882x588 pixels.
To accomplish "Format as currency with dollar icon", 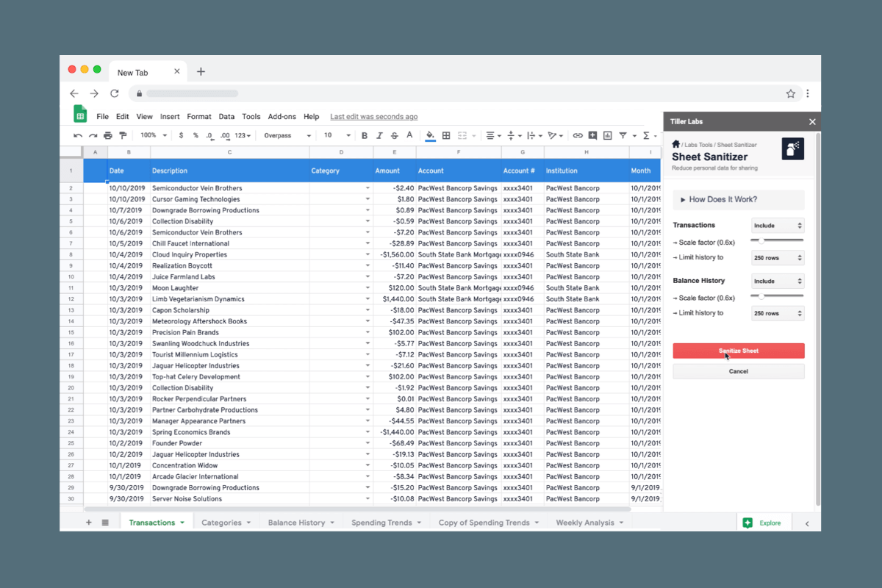I will tap(182, 135).
